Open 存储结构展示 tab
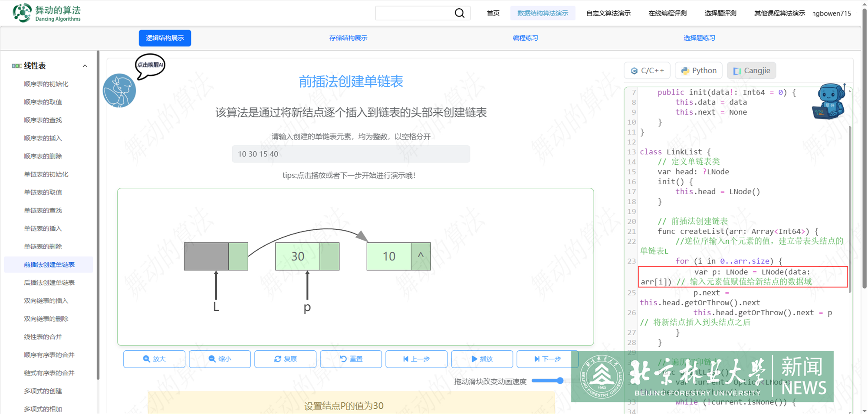The width and height of the screenshot is (868, 414). click(348, 38)
